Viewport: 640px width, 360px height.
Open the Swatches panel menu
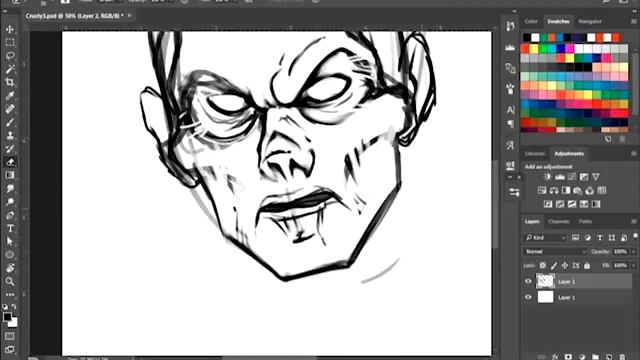[634, 21]
